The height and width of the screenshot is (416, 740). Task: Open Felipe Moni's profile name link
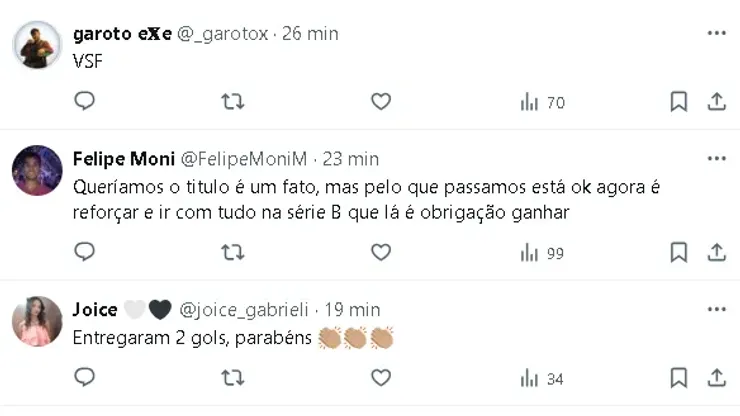pyautogui.click(x=122, y=159)
